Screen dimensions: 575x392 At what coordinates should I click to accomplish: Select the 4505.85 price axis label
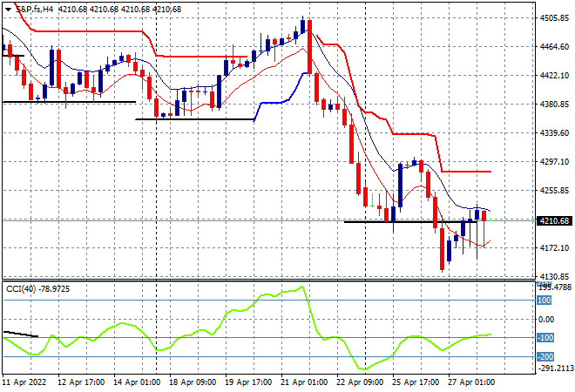tap(554, 17)
